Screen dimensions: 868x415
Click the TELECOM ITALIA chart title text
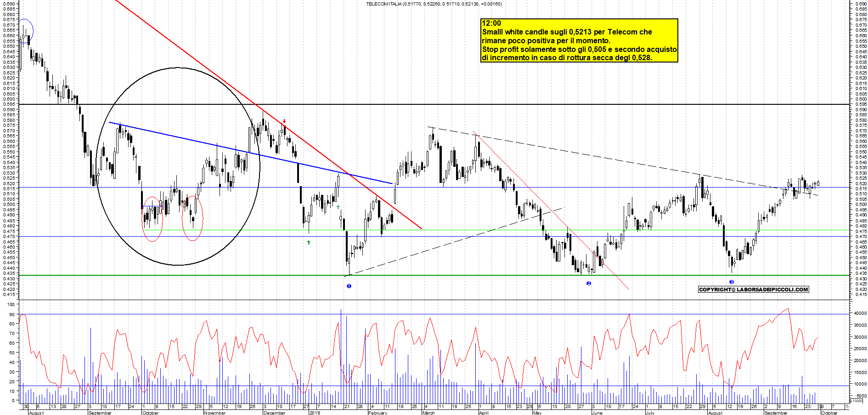tap(434, 4)
